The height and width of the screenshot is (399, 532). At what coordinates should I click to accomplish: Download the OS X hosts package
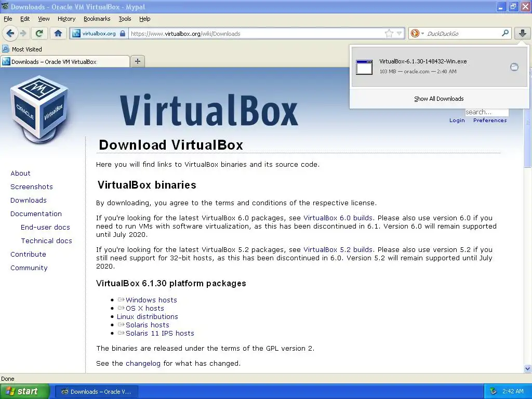tap(145, 308)
